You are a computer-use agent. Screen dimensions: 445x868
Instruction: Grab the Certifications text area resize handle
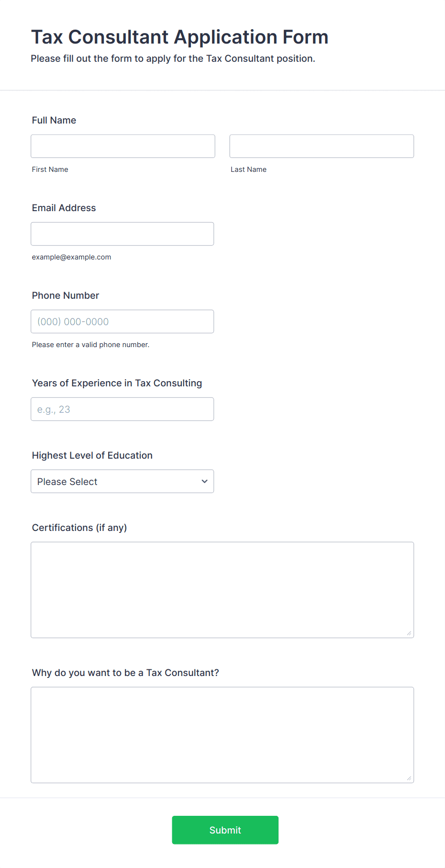[409, 633]
